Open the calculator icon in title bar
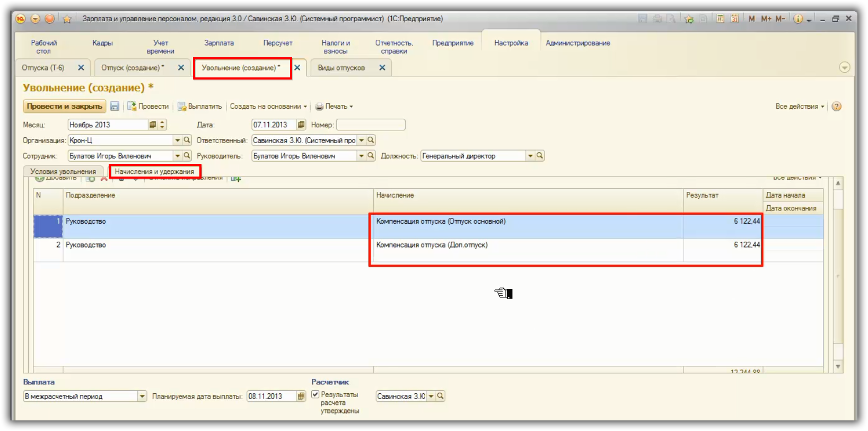Screen dimensions: 868x431 [720, 19]
